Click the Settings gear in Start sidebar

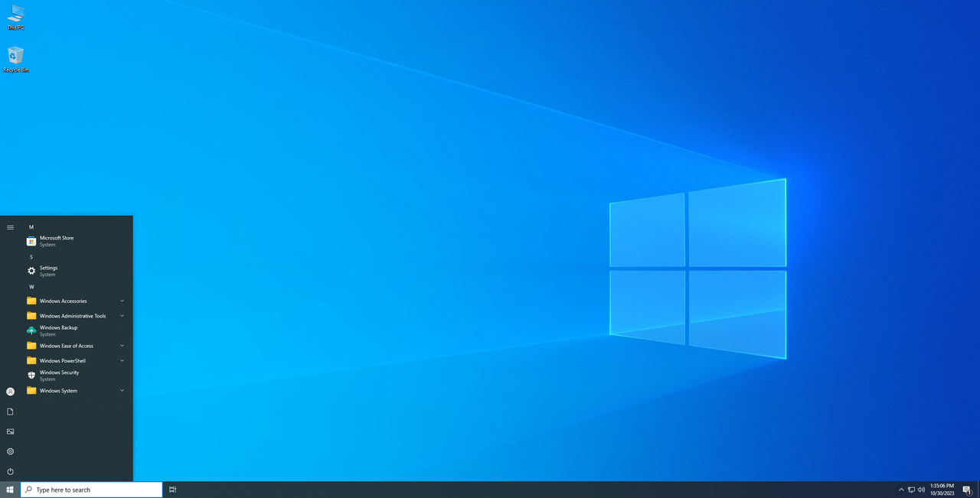[x=10, y=451]
